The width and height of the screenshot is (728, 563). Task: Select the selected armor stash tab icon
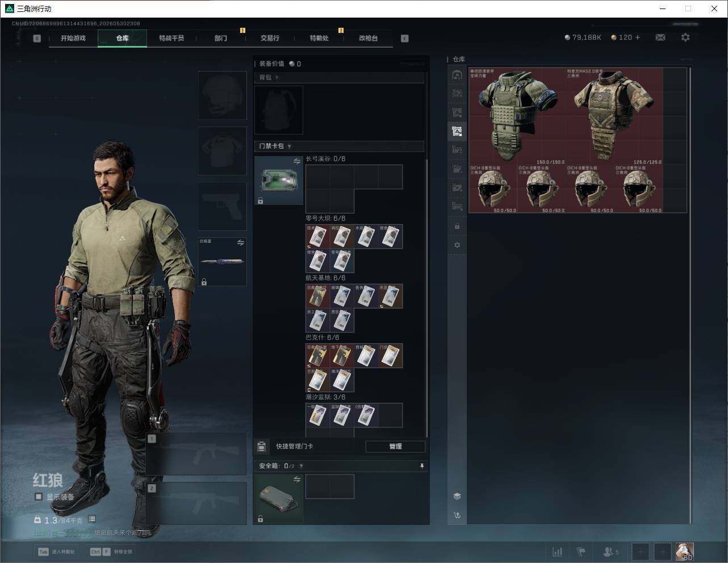(457, 132)
